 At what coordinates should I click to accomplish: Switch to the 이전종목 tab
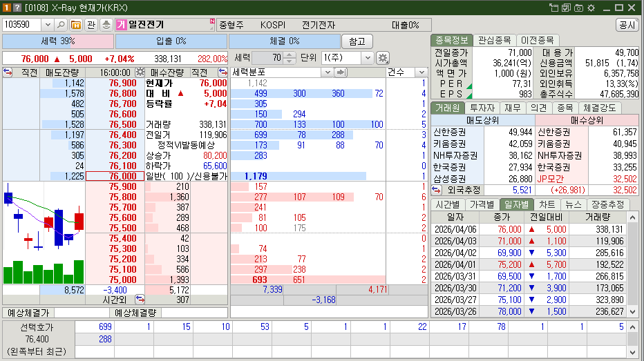(x=537, y=40)
